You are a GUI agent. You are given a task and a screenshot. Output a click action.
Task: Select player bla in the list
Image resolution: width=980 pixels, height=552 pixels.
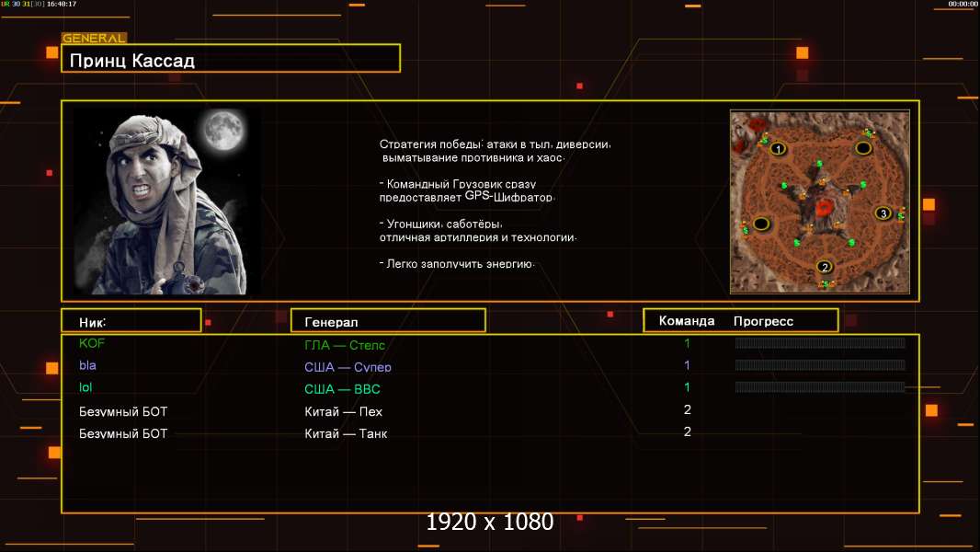coord(87,366)
